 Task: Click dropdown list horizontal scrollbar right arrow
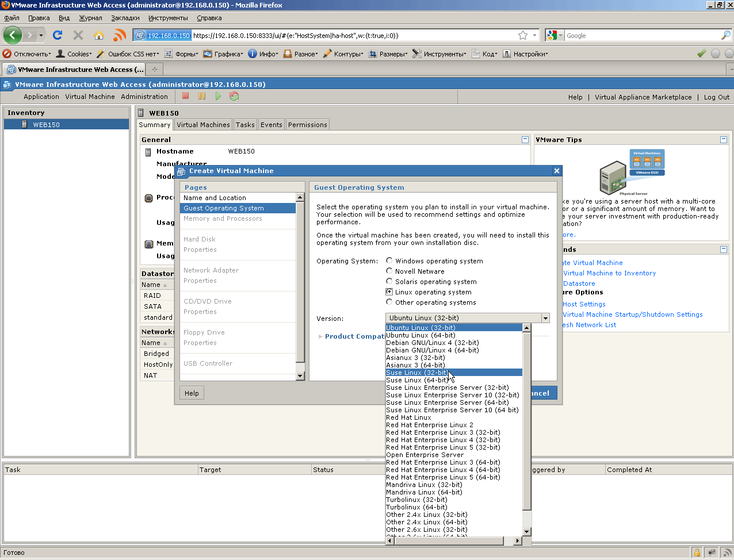tap(518, 541)
